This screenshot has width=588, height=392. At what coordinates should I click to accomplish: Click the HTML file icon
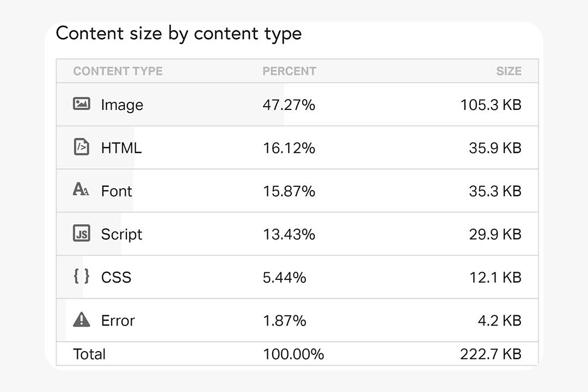pyautogui.click(x=81, y=146)
